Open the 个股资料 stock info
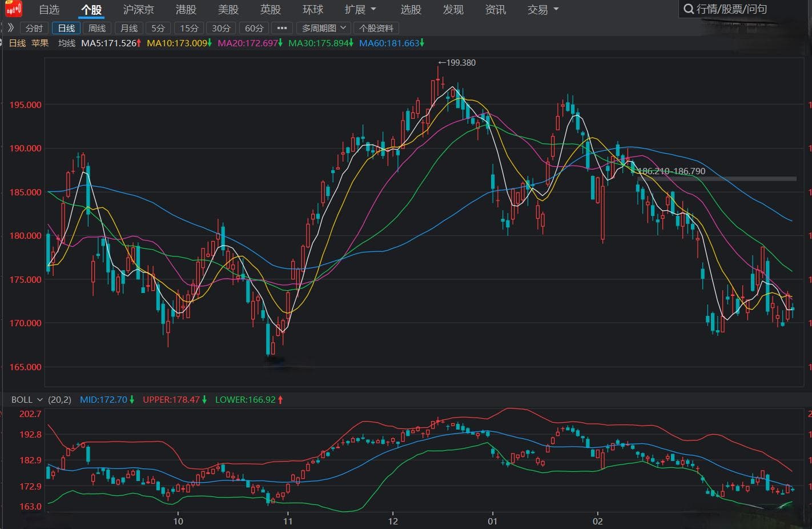Image resolution: width=812 pixels, height=529 pixels. coord(376,28)
